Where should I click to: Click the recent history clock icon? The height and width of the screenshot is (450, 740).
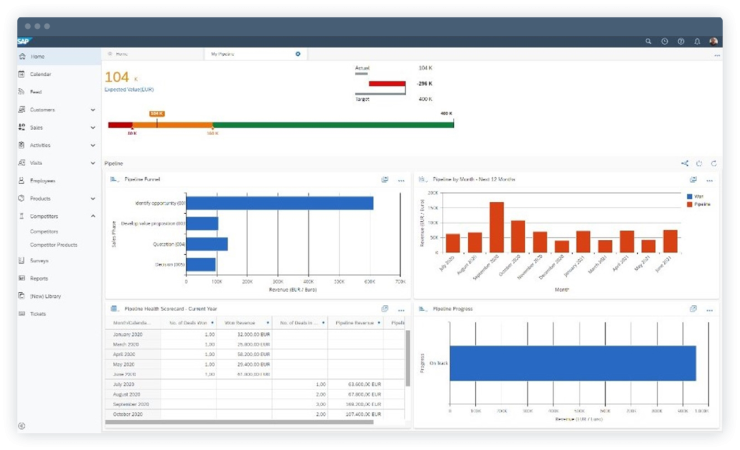click(x=665, y=41)
